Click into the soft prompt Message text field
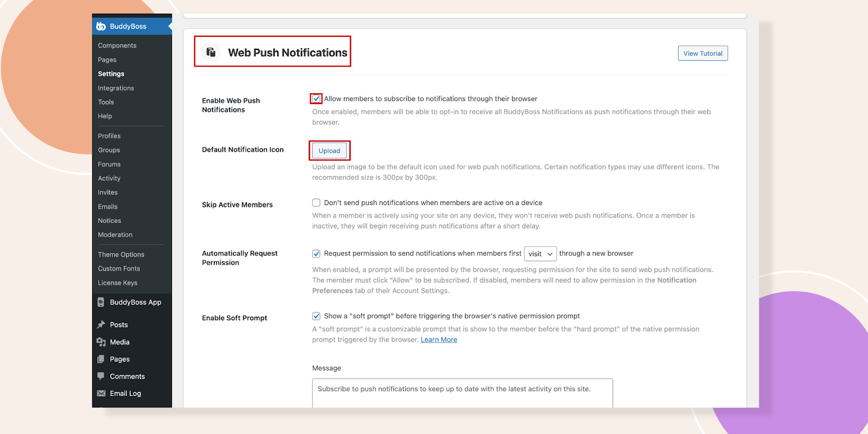 [462, 393]
